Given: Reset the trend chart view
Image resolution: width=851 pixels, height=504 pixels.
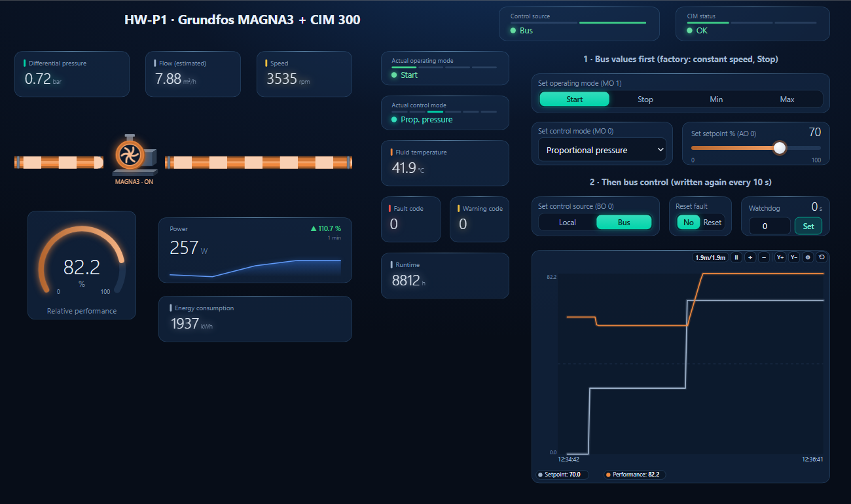Looking at the screenshot, I should [x=822, y=258].
